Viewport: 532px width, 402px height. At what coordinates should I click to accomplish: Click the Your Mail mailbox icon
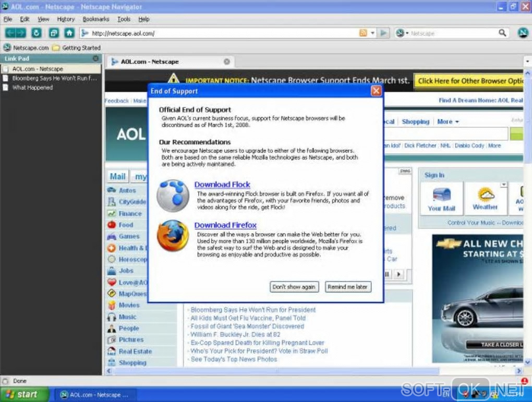point(441,195)
